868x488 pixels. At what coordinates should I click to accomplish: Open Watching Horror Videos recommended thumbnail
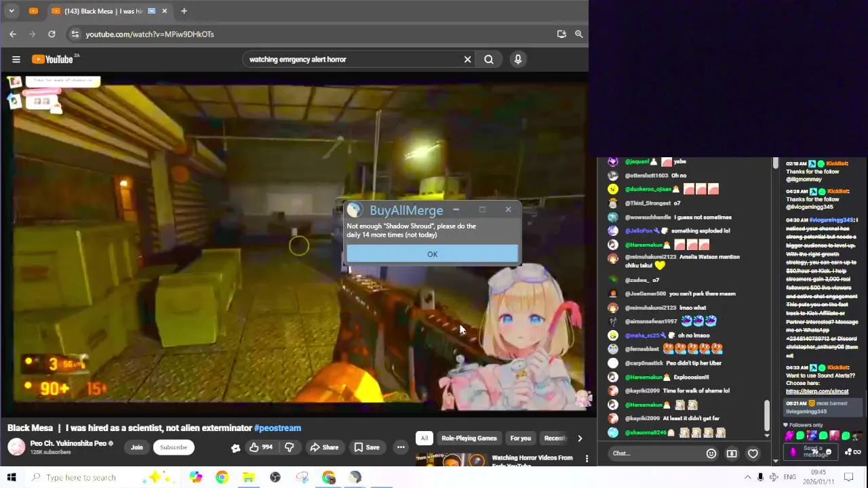tap(451, 461)
